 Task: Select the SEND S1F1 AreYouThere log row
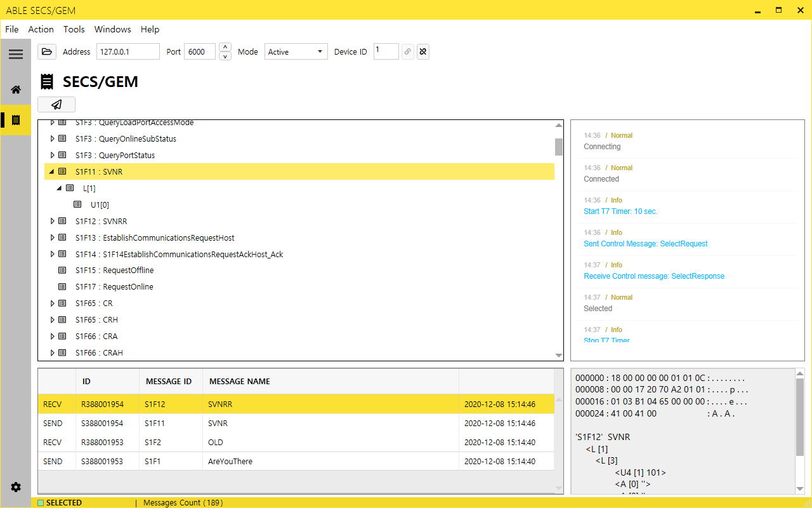pyautogui.click(x=296, y=461)
